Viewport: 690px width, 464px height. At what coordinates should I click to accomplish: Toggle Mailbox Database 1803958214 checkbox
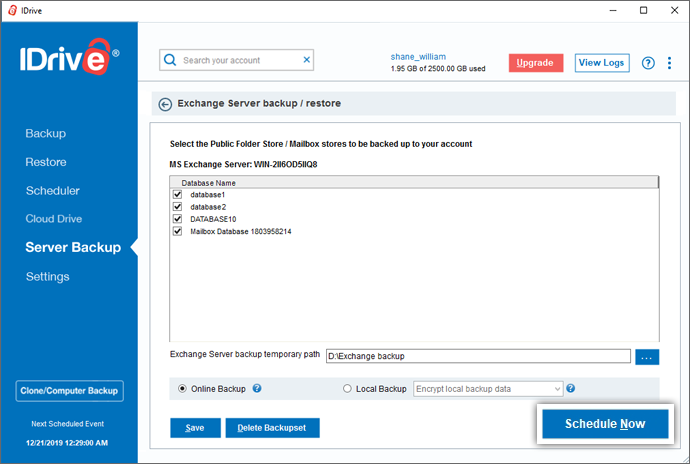click(177, 231)
